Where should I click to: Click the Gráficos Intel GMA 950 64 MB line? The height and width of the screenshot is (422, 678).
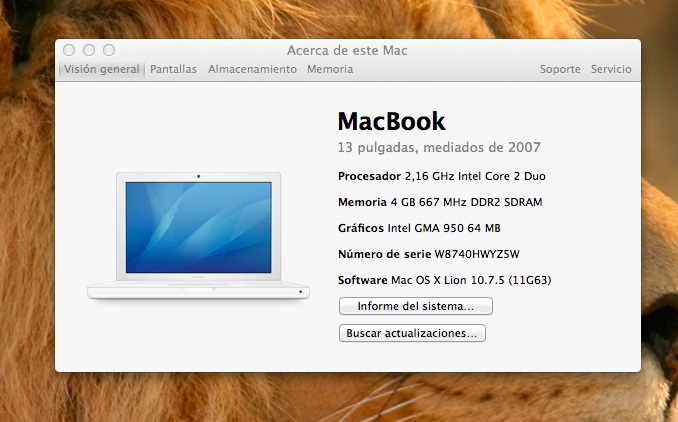coord(419,228)
